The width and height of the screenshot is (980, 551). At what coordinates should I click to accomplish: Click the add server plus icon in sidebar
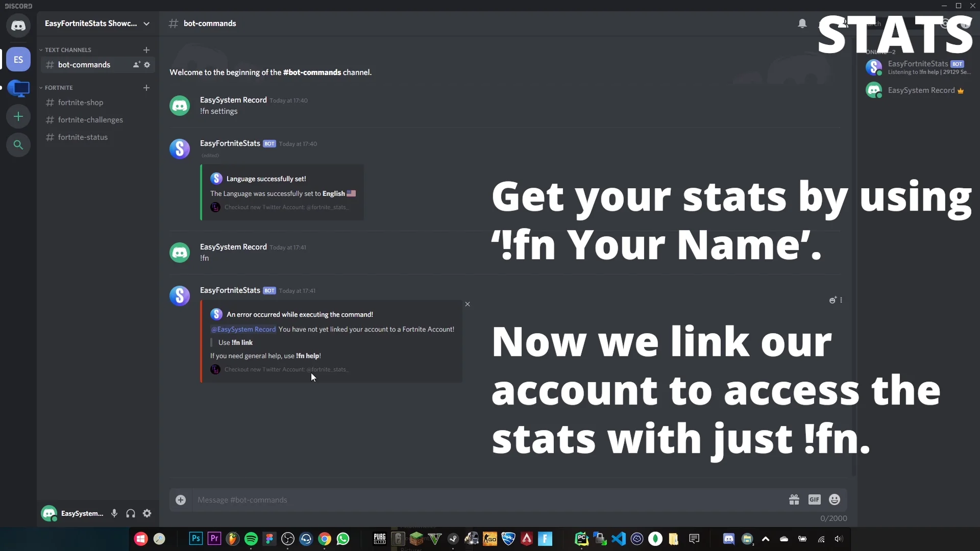coord(18,116)
